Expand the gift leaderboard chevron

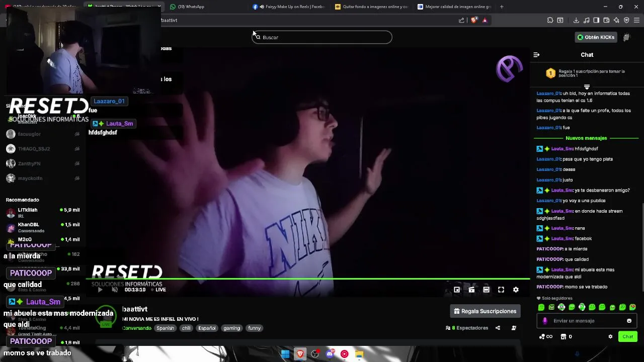(x=587, y=87)
